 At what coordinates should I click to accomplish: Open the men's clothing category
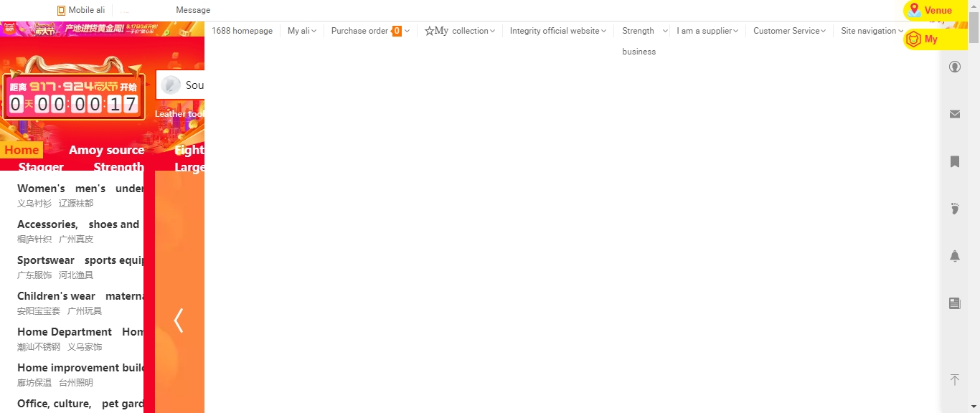(x=90, y=189)
